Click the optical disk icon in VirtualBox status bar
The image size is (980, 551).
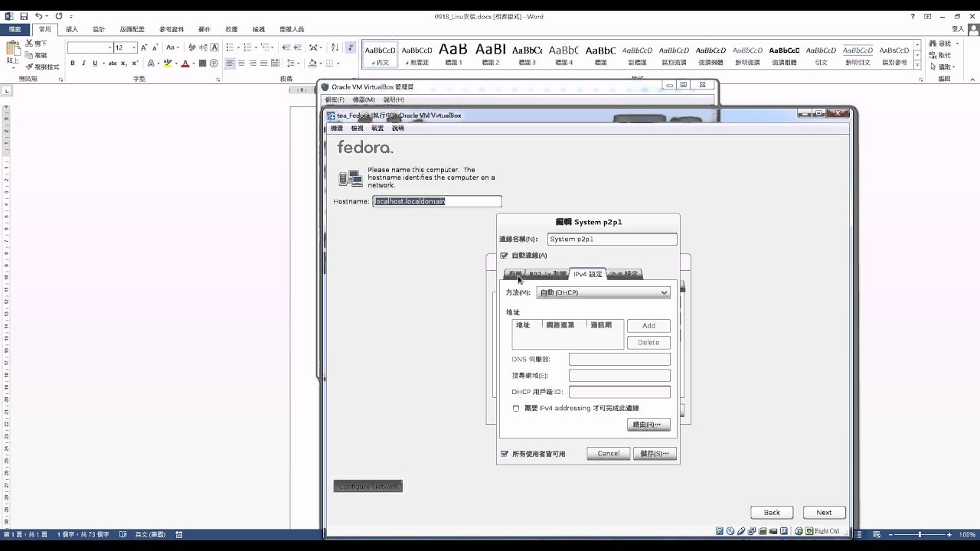[x=730, y=531]
